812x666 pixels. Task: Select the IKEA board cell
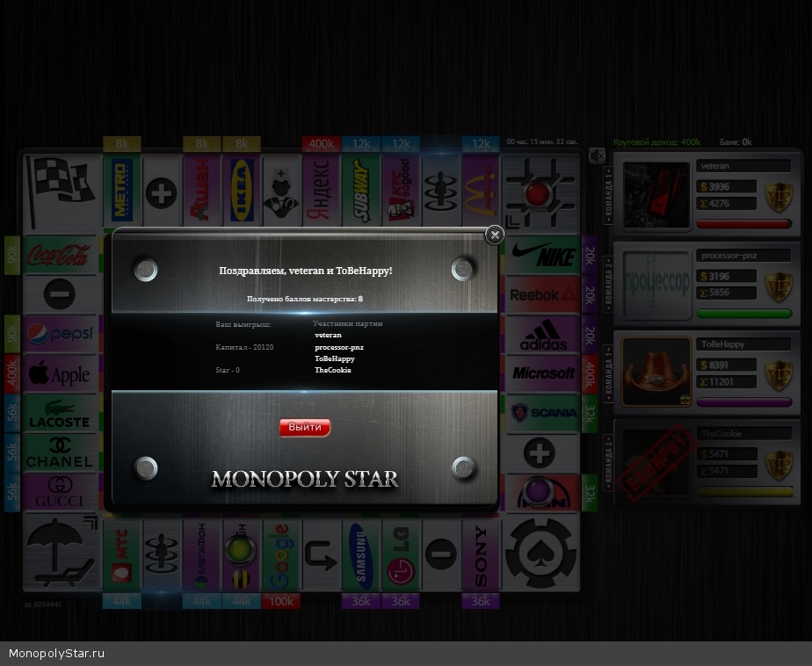point(242,191)
